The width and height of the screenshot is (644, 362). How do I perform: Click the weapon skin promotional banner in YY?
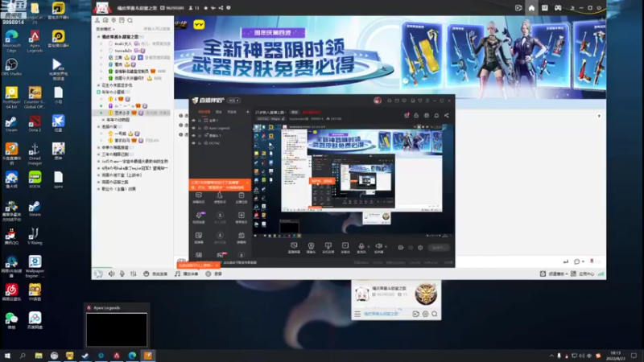tap(390, 56)
